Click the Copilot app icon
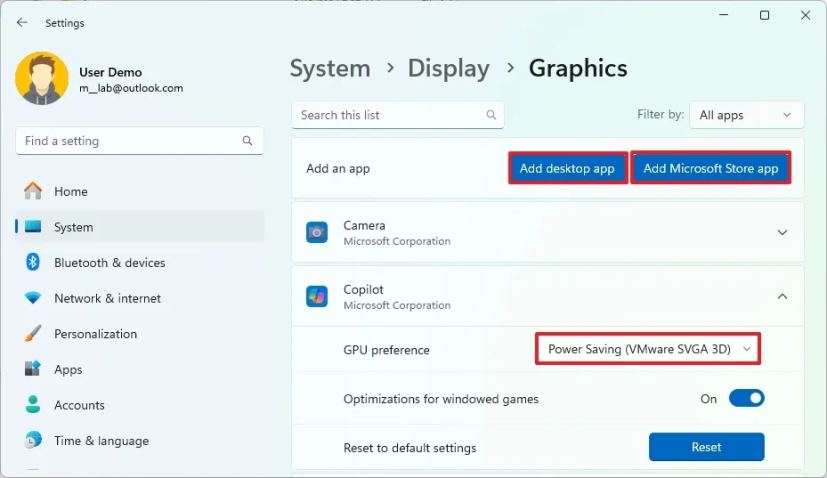This screenshot has height=478, width=827. click(317, 297)
